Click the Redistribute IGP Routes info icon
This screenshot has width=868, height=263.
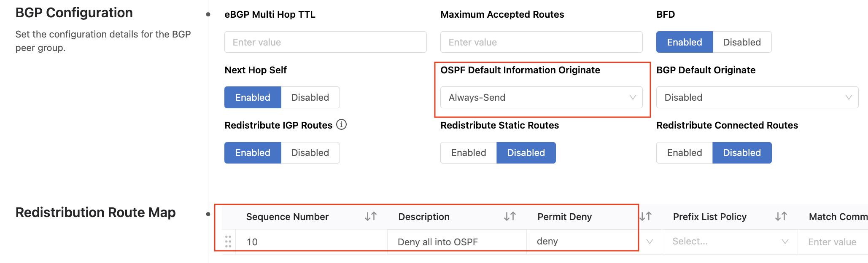(342, 125)
